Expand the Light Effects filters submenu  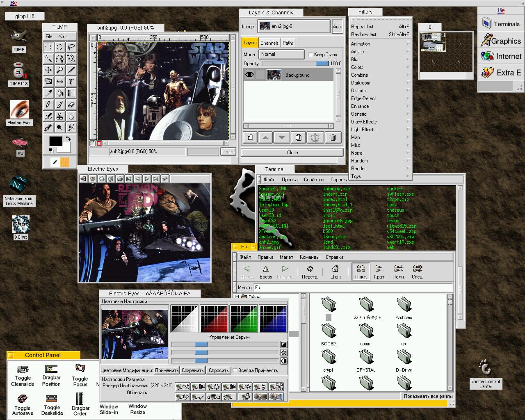380,130
